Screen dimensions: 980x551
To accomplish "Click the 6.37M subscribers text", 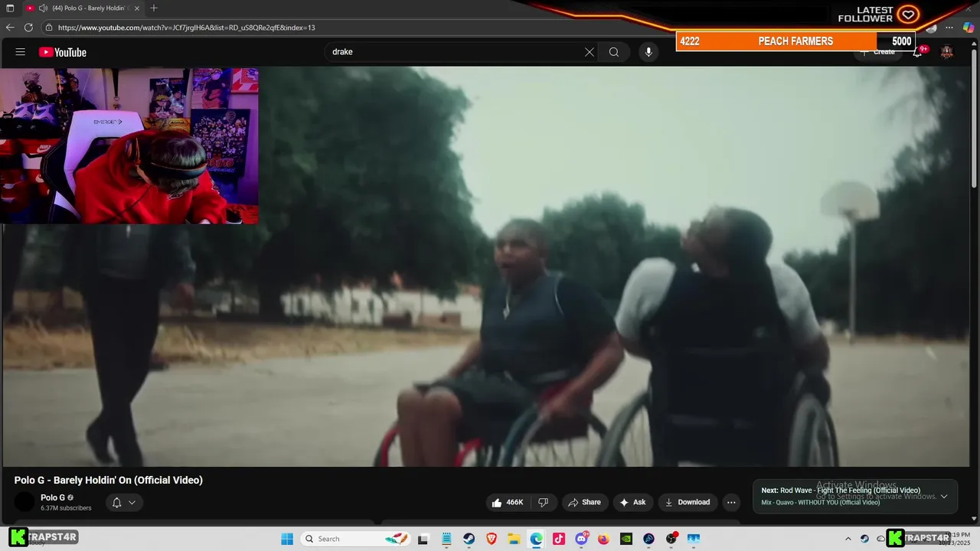I will coord(66,508).
